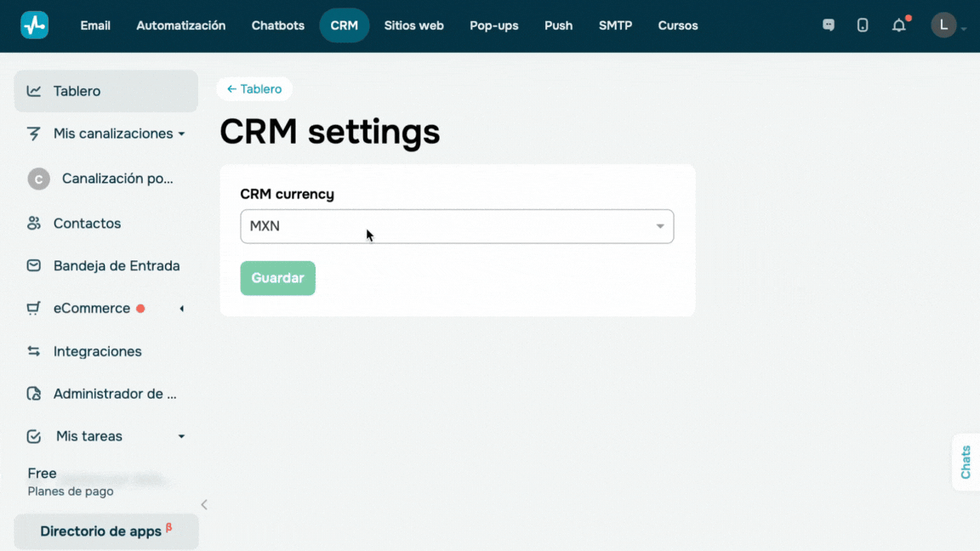Open Contactos from the sidebar
Image resolution: width=980 pixels, height=551 pixels.
point(87,224)
